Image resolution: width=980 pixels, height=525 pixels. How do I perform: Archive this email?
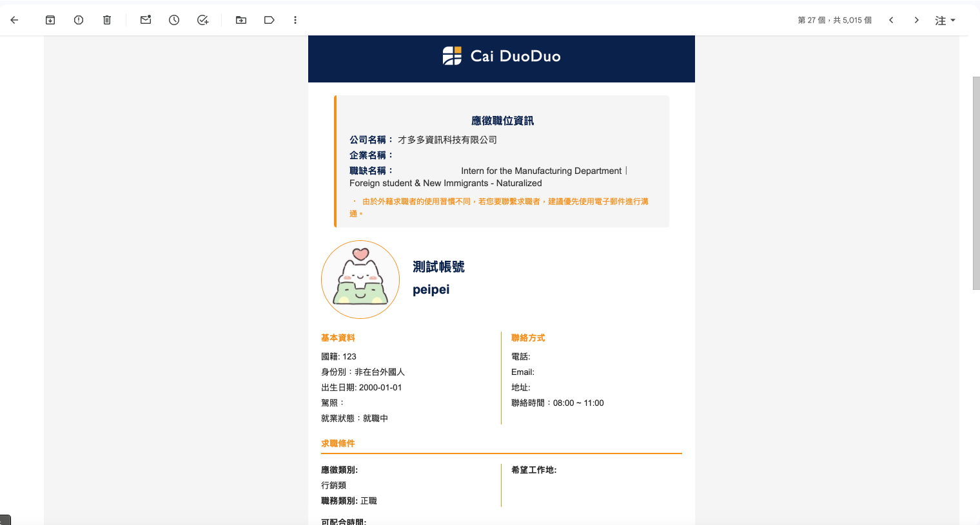(50, 20)
